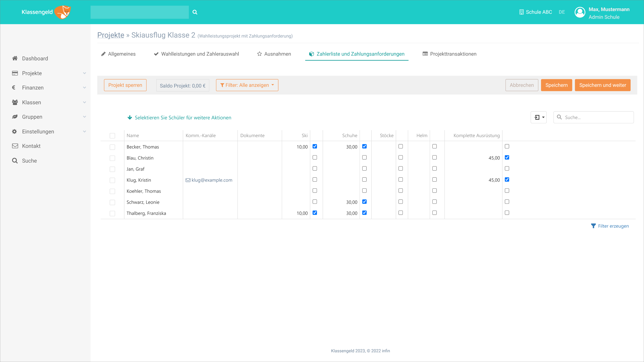Click the Abbrechen button
The height and width of the screenshot is (362, 644).
pyautogui.click(x=522, y=85)
